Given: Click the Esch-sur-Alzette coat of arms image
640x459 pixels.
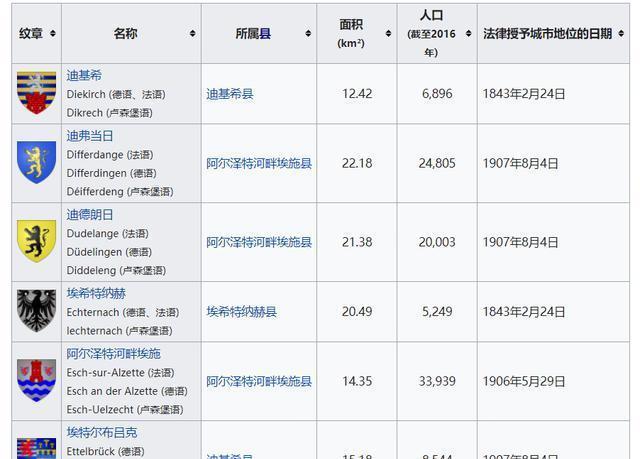Looking at the screenshot, I should (36, 381).
